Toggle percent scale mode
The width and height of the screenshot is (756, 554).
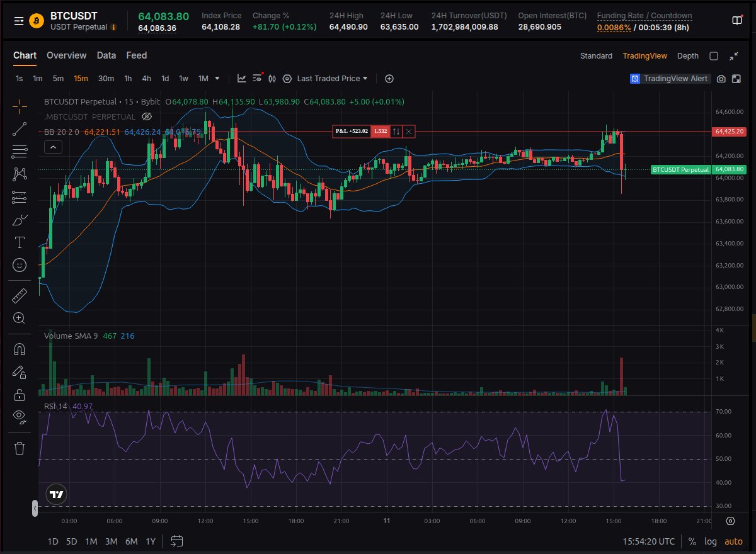point(692,541)
